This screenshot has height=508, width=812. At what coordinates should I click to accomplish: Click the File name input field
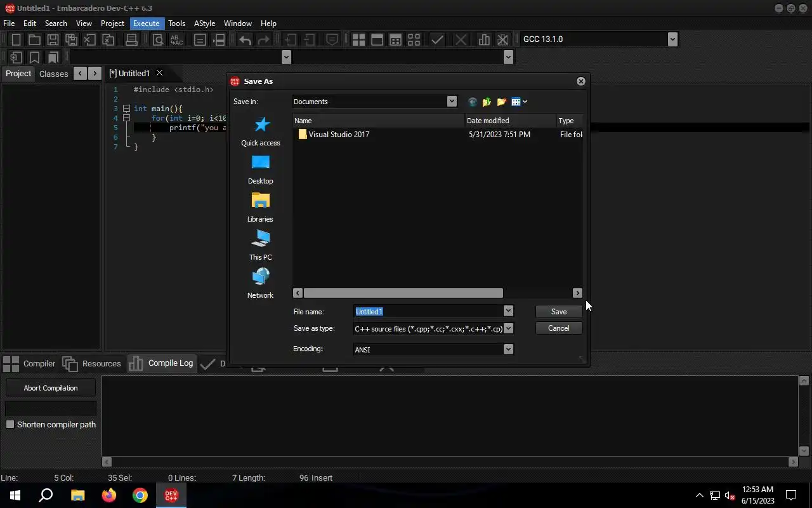click(428, 311)
